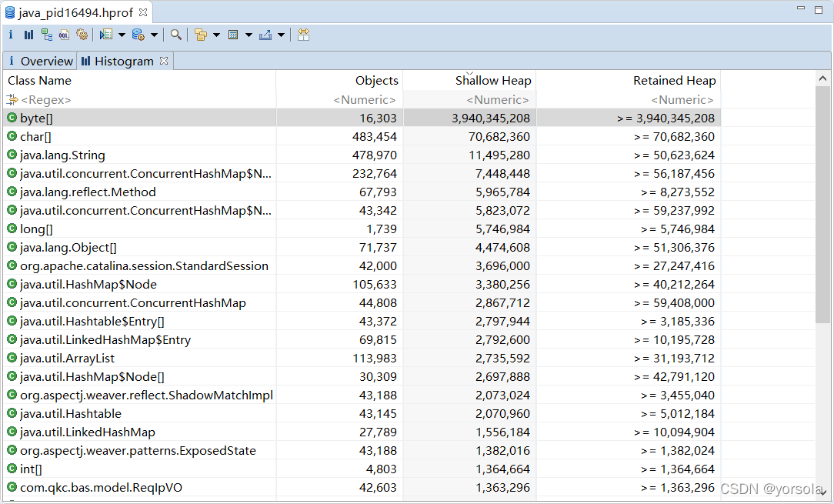Open Find Object by address search
This screenshot has height=504, width=834.
(176, 35)
